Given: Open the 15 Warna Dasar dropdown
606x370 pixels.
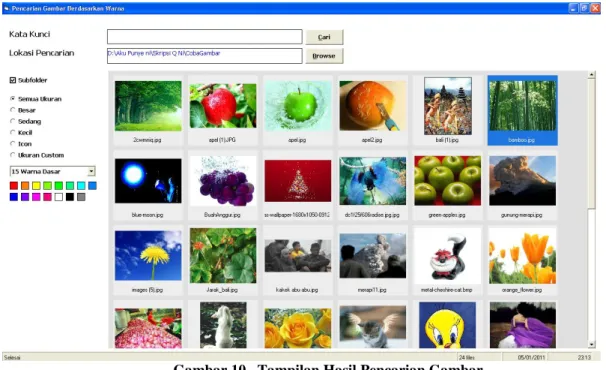Looking at the screenshot, I should [91, 171].
